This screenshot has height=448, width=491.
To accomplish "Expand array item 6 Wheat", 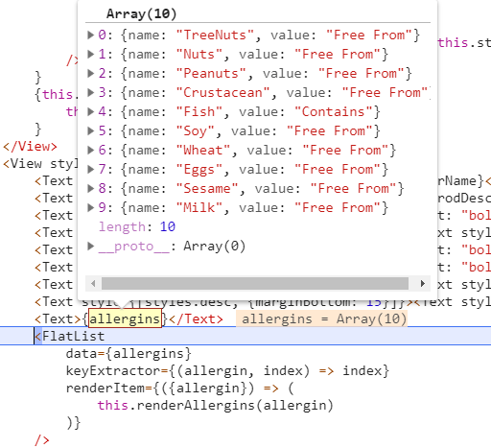I will tap(91, 150).
